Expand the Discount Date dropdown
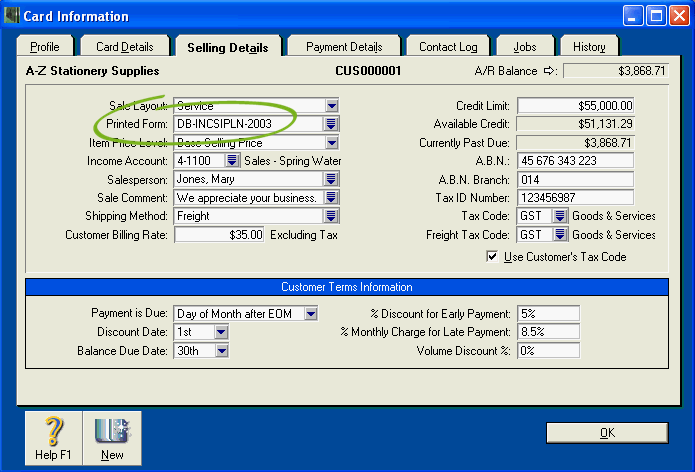Image resolution: width=695 pixels, height=472 pixels. click(x=221, y=332)
